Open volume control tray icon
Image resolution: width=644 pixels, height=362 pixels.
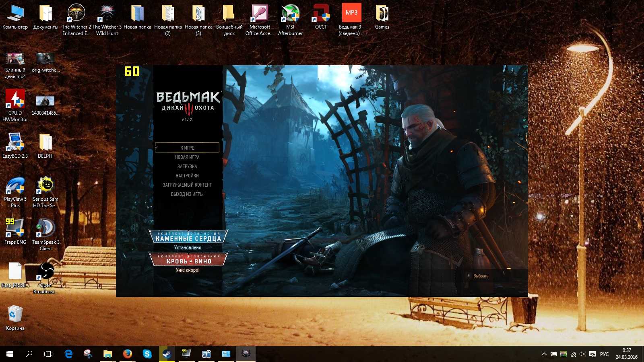[x=582, y=354]
